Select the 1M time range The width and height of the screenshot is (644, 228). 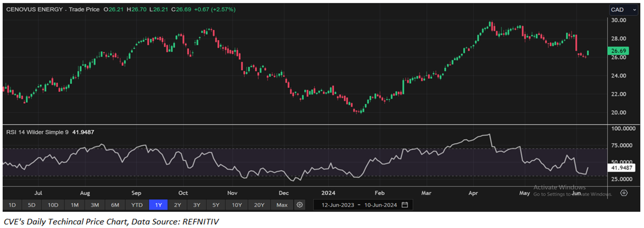74,205
